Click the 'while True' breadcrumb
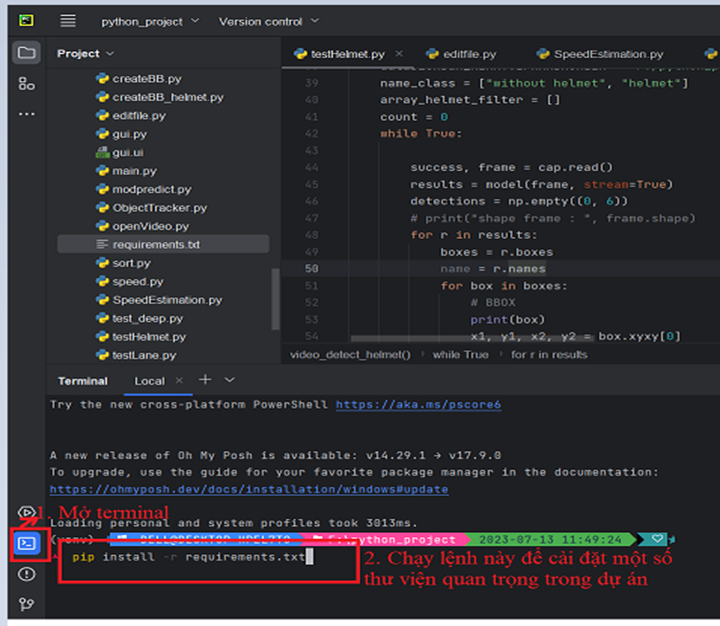The height and width of the screenshot is (626, 720). coord(461,355)
